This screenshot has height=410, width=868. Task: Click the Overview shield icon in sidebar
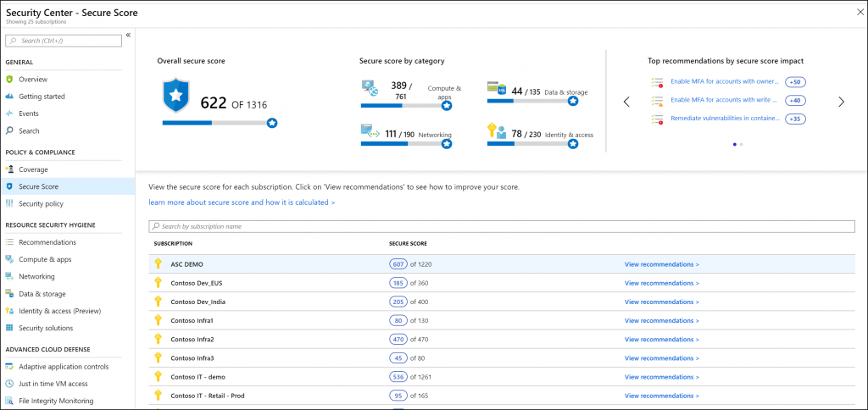8,79
